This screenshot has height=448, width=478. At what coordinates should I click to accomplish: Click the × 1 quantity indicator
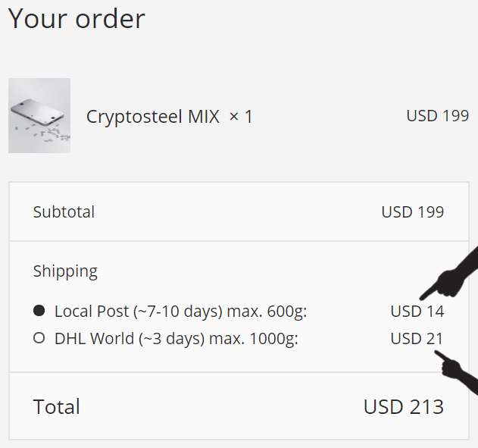(x=241, y=117)
